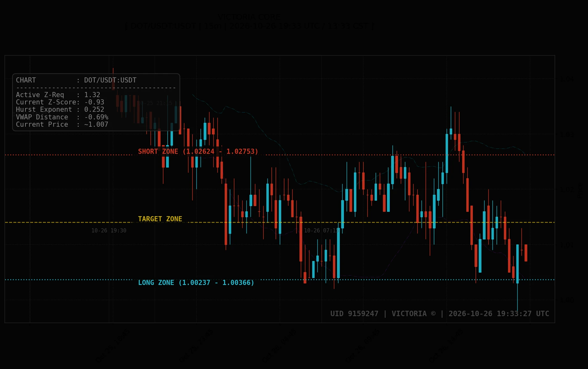
Task: Select the 'Active Z-Req : 1.32' line
Action: click(x=58, y=95)
